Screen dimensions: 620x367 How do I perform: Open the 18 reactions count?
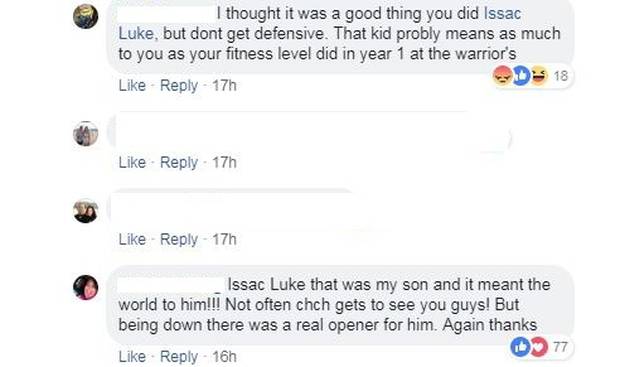point(561,76)
